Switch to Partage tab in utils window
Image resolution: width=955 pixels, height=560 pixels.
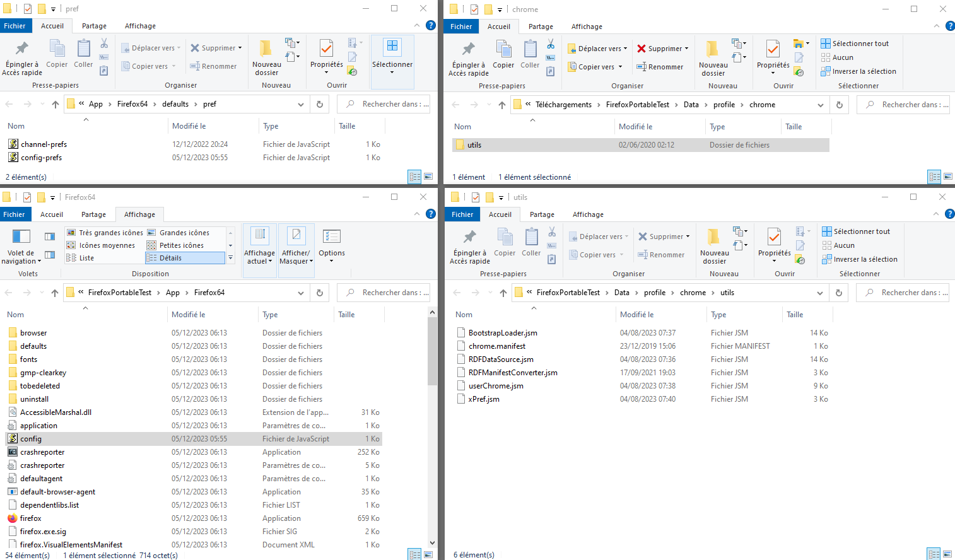[x=542, y=214]
